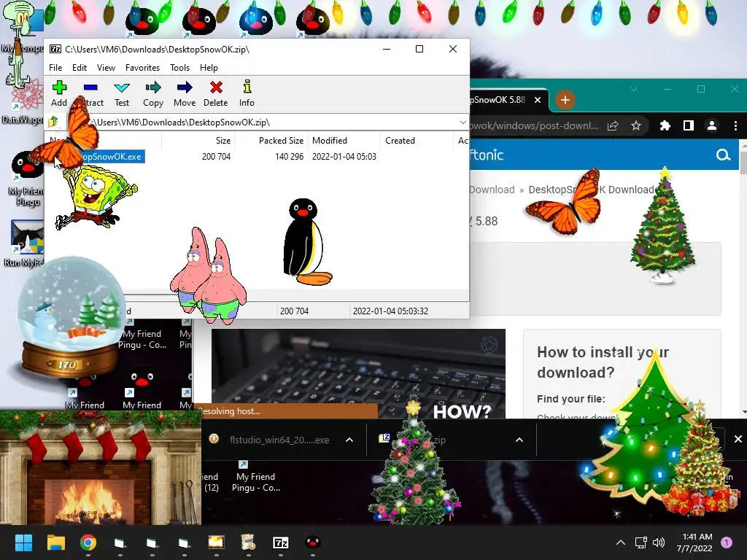
Task: Expand the 7-Zip address path dropdown
Action: click(x=462, y=122)
